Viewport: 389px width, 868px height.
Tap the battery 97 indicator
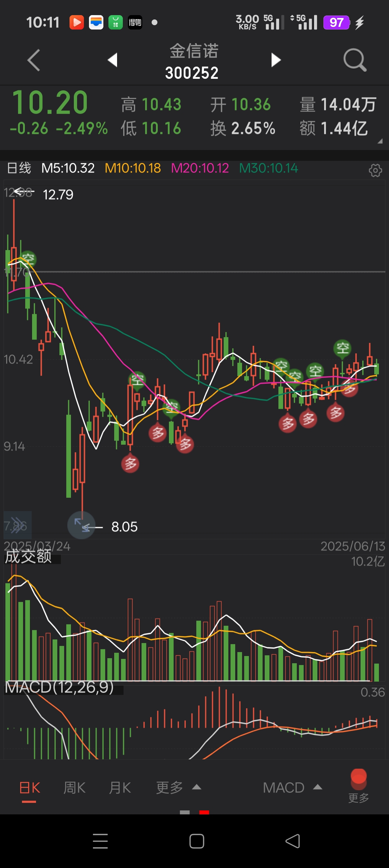337,22
